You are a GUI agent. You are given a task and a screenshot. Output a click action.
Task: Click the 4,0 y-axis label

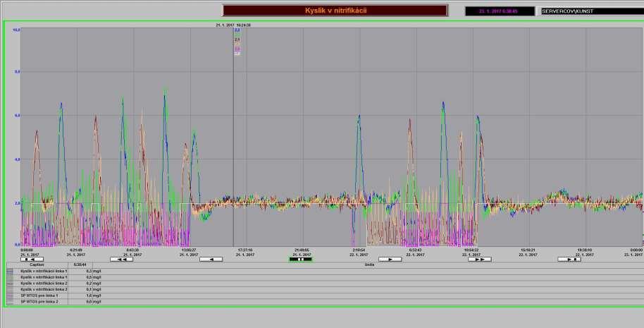[x=18, y=159]
